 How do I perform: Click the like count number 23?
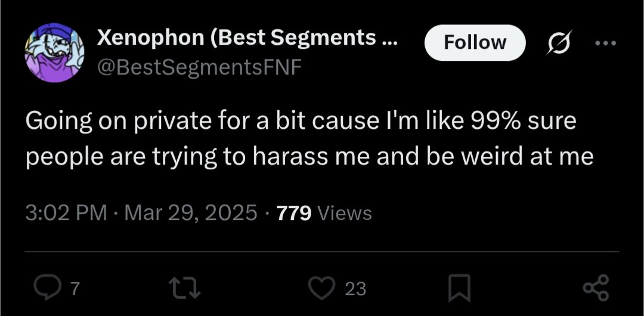[x=355, y=289]
